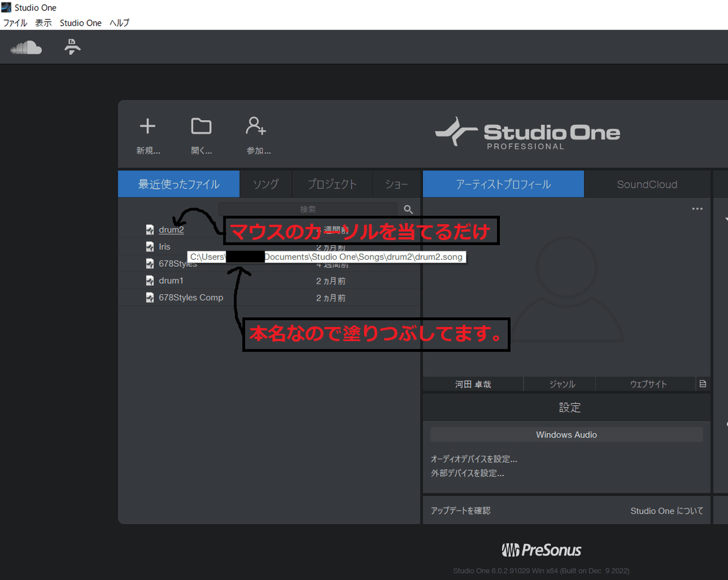Open the three-dot menu in artist profile
This screenshot has width=728, height=580.
click(x=698, y=209)
